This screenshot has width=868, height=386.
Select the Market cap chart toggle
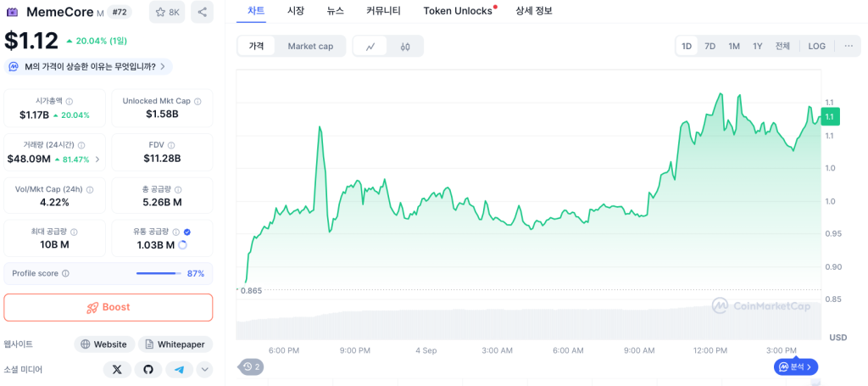pos(310,46)
